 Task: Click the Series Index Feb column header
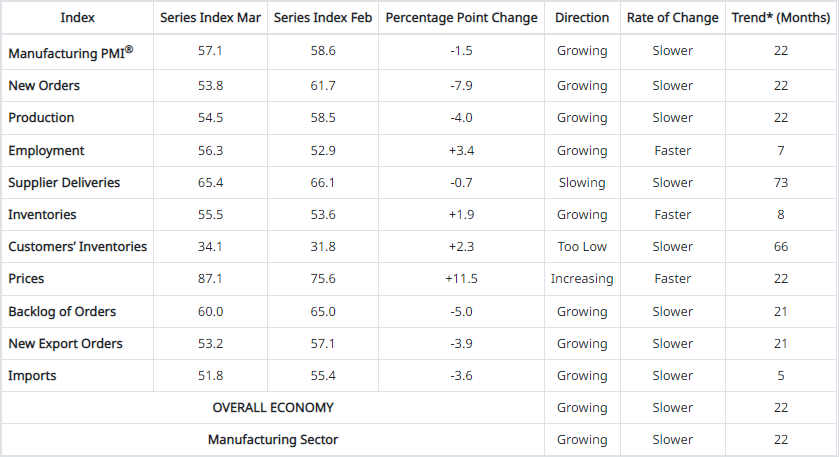(x=321, y=18)
